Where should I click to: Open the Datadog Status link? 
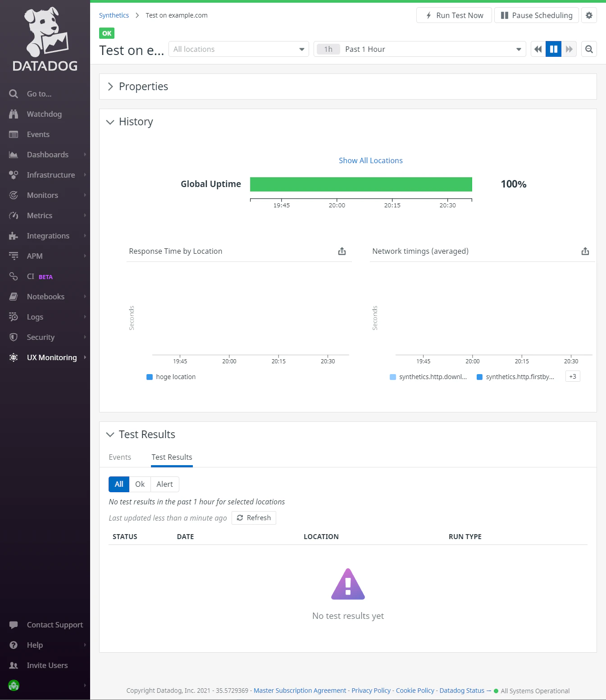[462, 691]
